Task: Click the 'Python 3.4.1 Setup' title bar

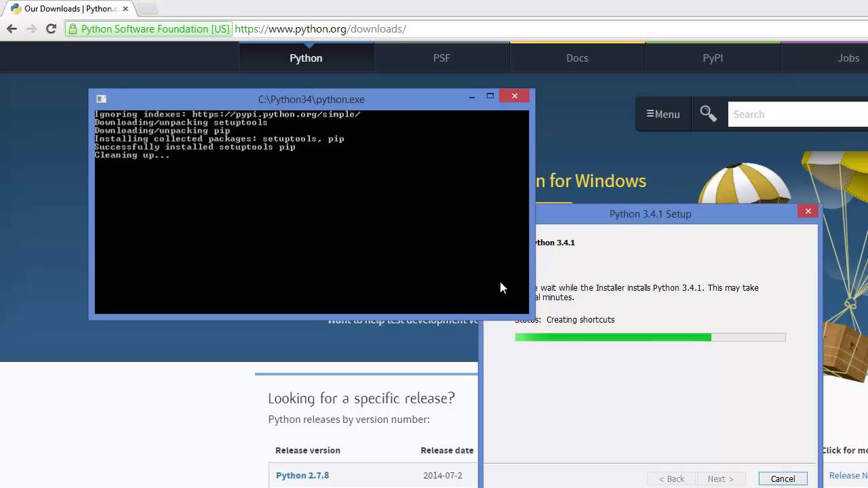Action: click(x=650, y=213)
